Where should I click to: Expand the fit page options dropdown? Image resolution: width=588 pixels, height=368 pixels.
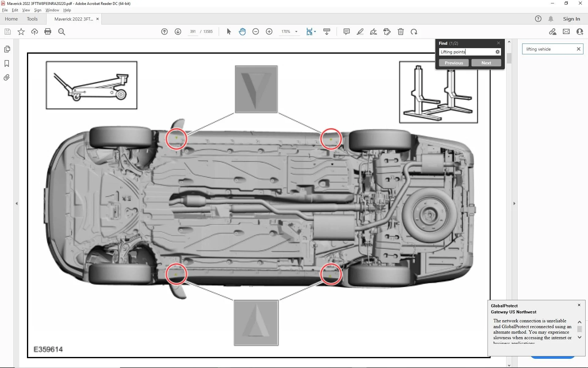click(x=315, y=32)
